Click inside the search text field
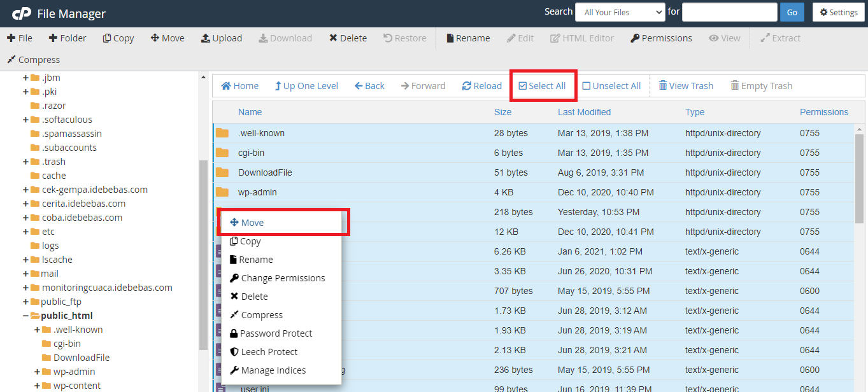868x392 pixels. [730, 11]
